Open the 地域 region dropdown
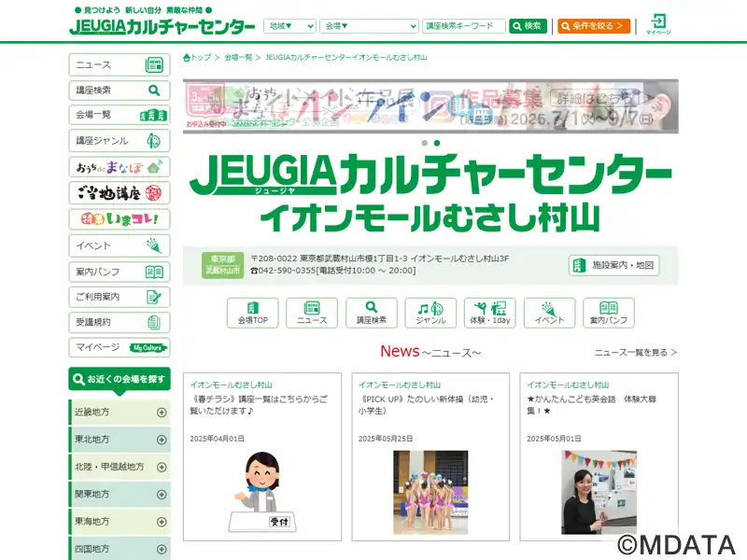This screenshot has height=560, width=747. point(289,26)
